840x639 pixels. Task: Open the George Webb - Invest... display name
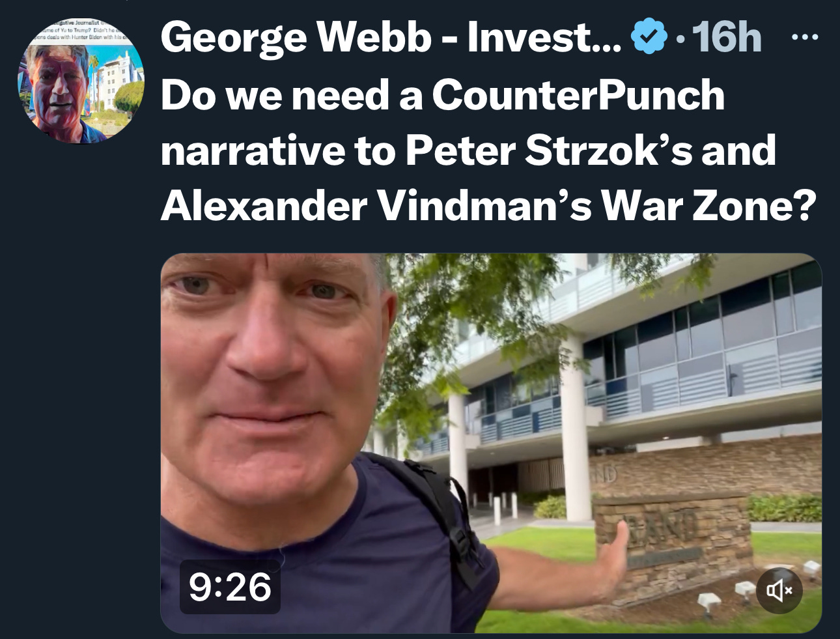pos(391,38)
